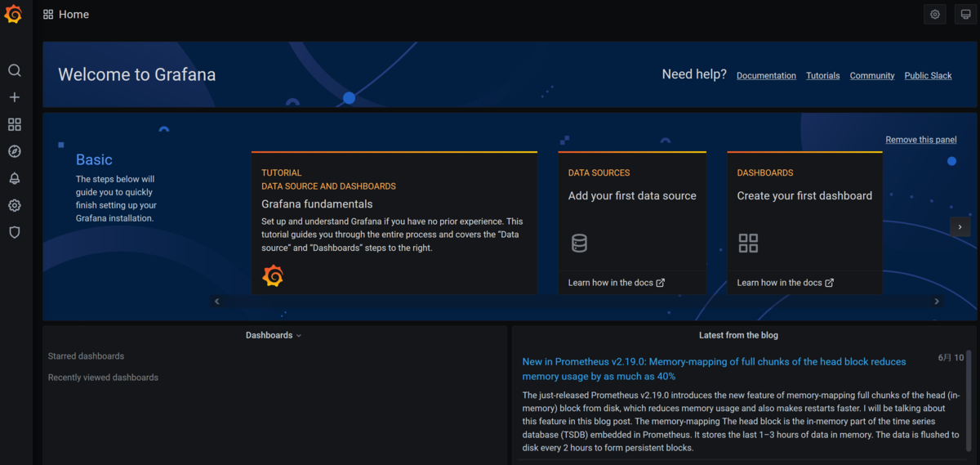
Task: Click the Starred dashboards label
Action: click(x=86, y=356)
